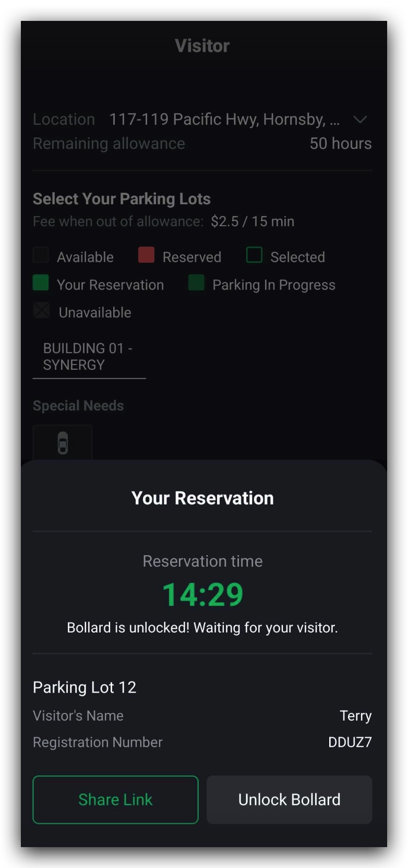Click the dark green Parking In Progress square
Screen dimensions: 408x868
pos(196,283)
